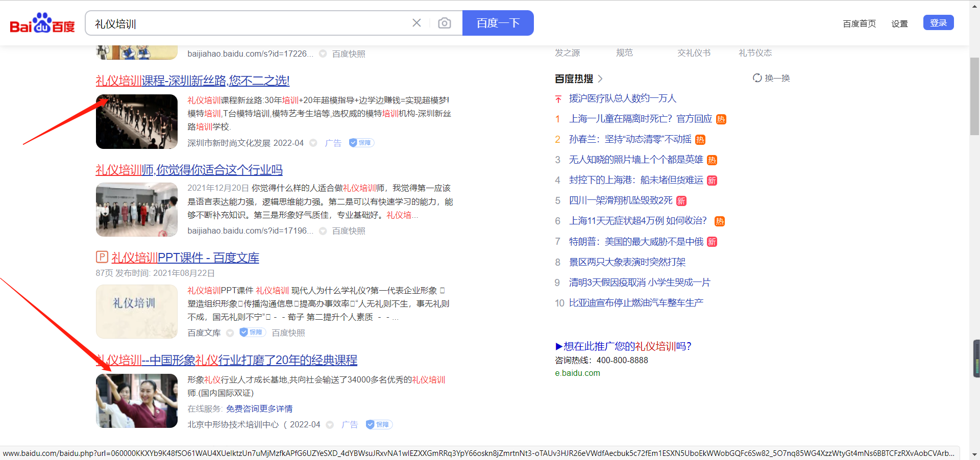Open result 礼仪培训课程-深圳新丝路,您不二之选!
Screen dimensions: 980x460
[x=192, y=81]
